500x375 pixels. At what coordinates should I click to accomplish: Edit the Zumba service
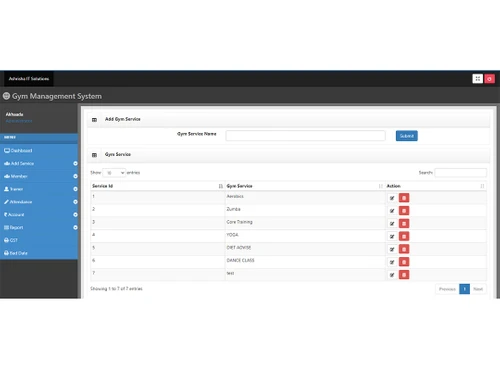click(x=392, y=211)
